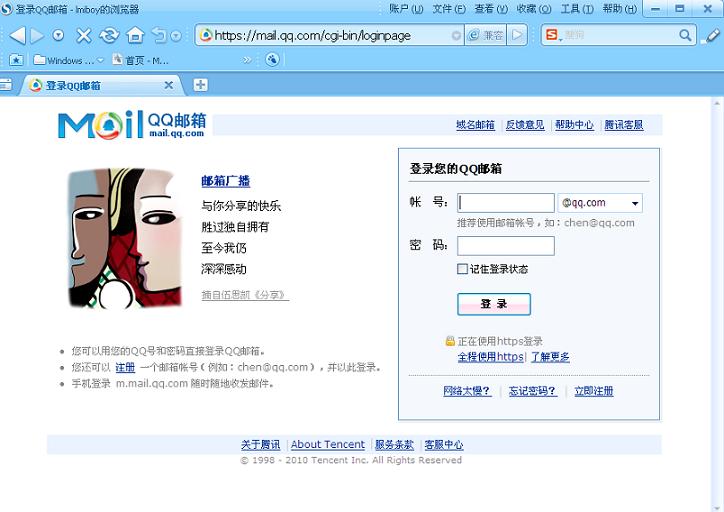
Task: Click the undo closed tab icon
Action: 159,36
